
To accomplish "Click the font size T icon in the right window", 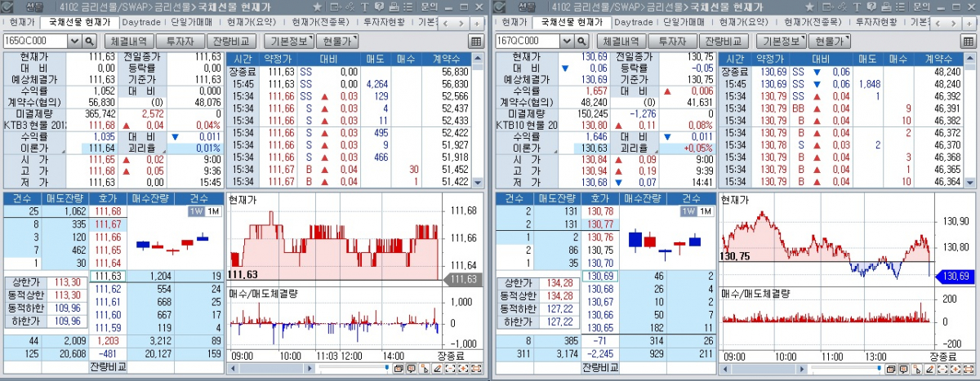I will 857,7.
